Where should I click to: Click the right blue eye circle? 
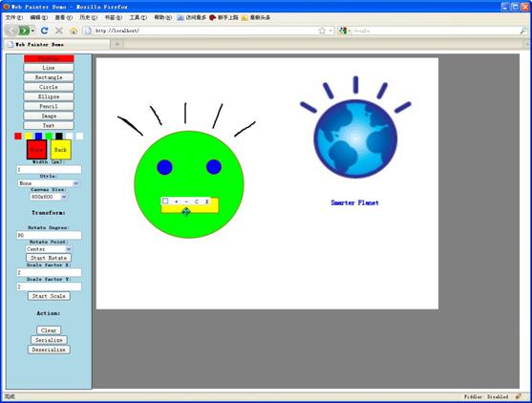(214, 167)
